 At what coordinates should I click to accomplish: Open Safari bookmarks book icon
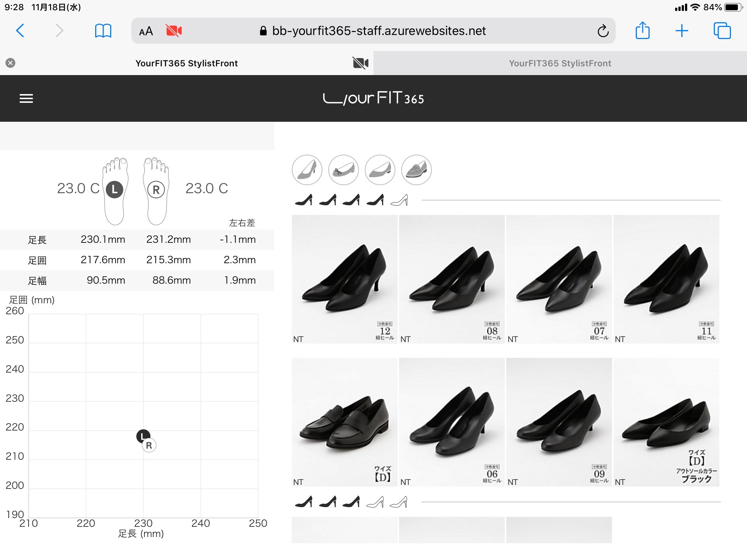[x=103, y=31]
